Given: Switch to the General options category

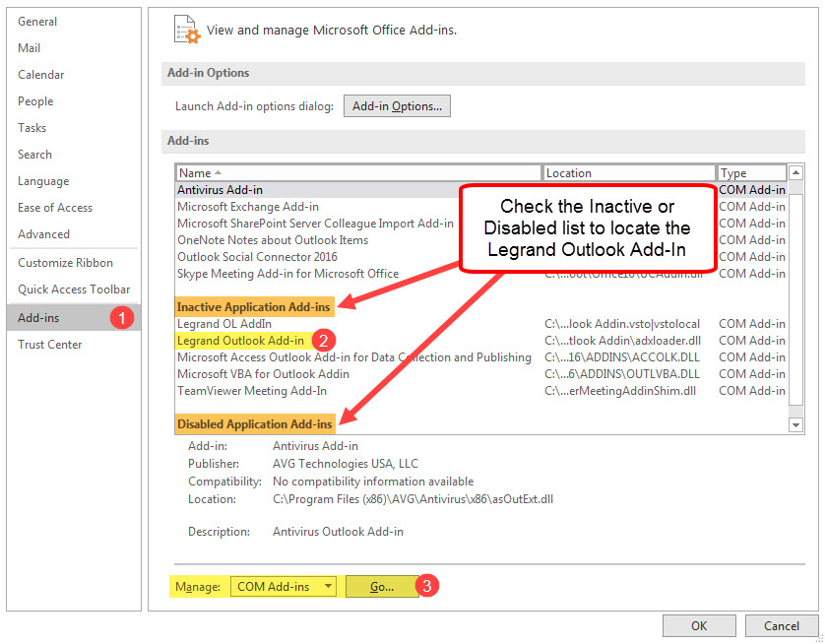Looking at the screenshot, I should 37,22.
